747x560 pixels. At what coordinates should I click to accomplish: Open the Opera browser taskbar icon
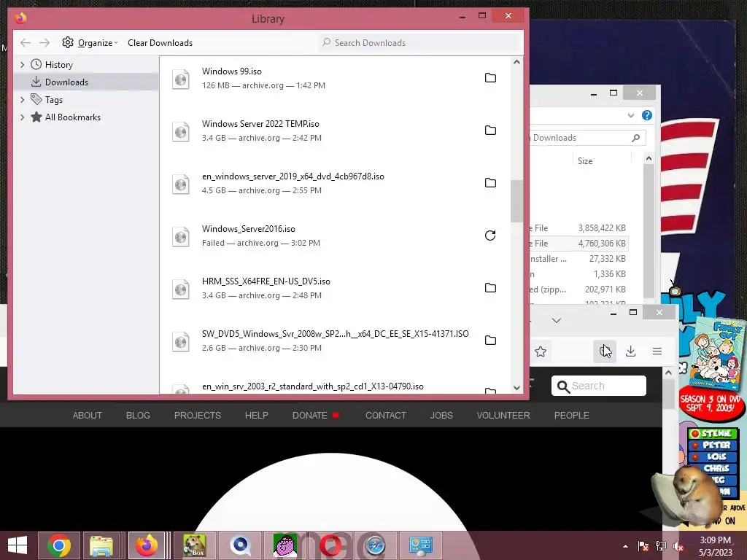[330, 545]
